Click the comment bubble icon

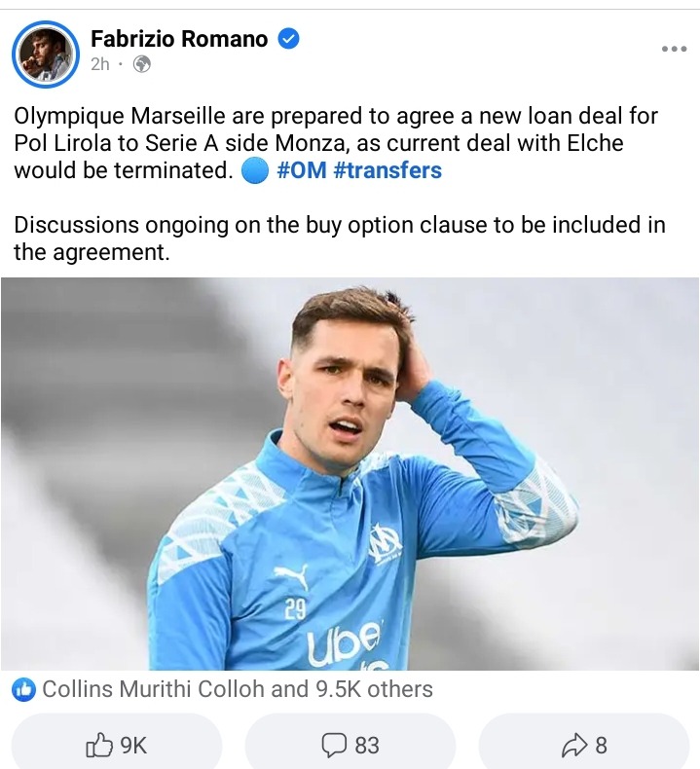[334, 745]
